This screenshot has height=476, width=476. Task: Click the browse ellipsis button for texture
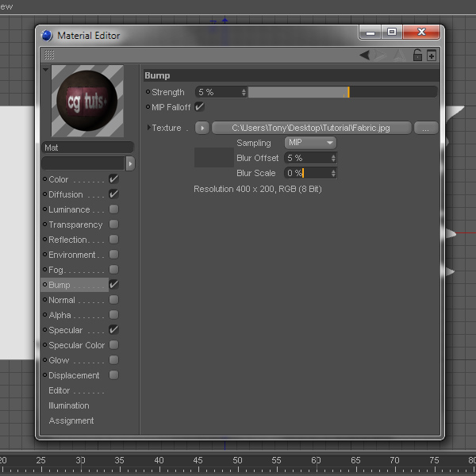coord(426,128)
